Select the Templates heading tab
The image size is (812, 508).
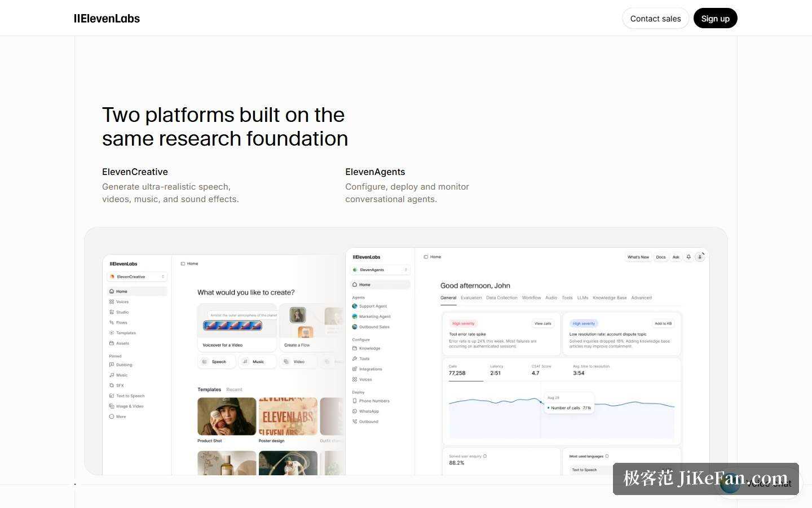coord(209,389)
